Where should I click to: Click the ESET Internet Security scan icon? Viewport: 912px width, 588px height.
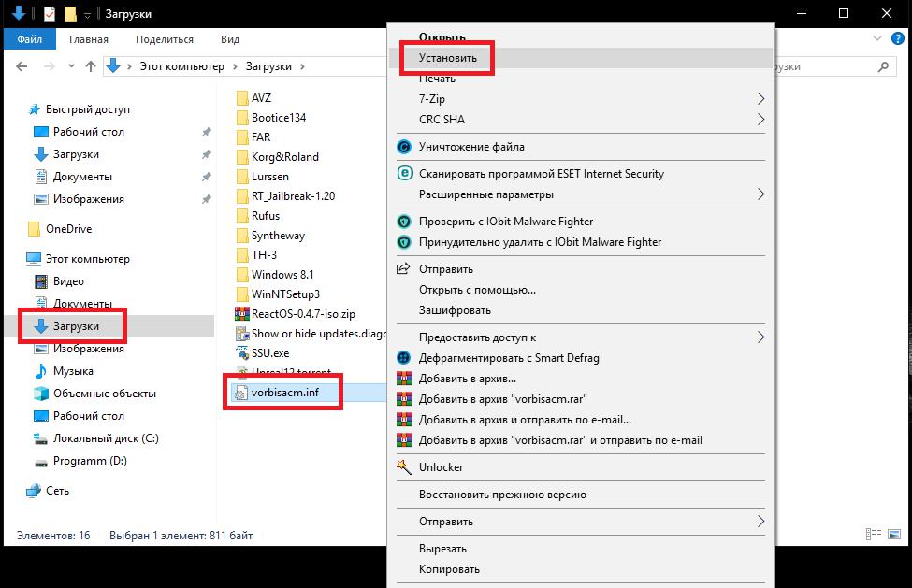coord(404,174)
